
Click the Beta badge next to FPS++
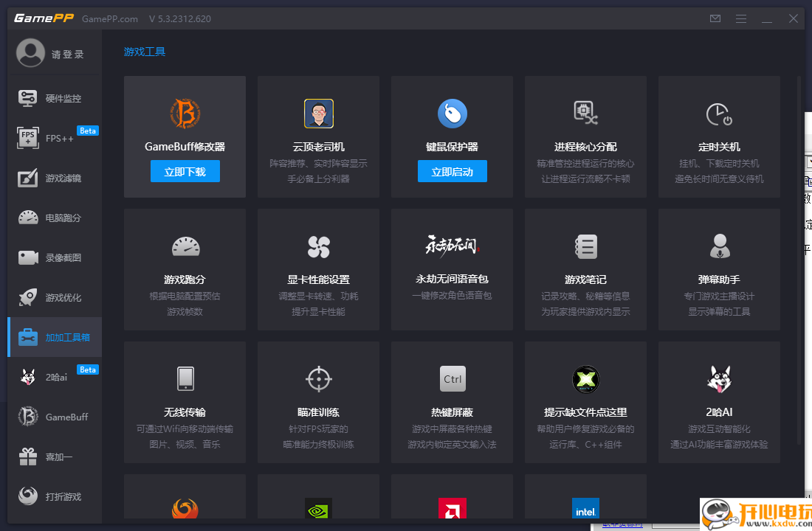pos(88,131)
